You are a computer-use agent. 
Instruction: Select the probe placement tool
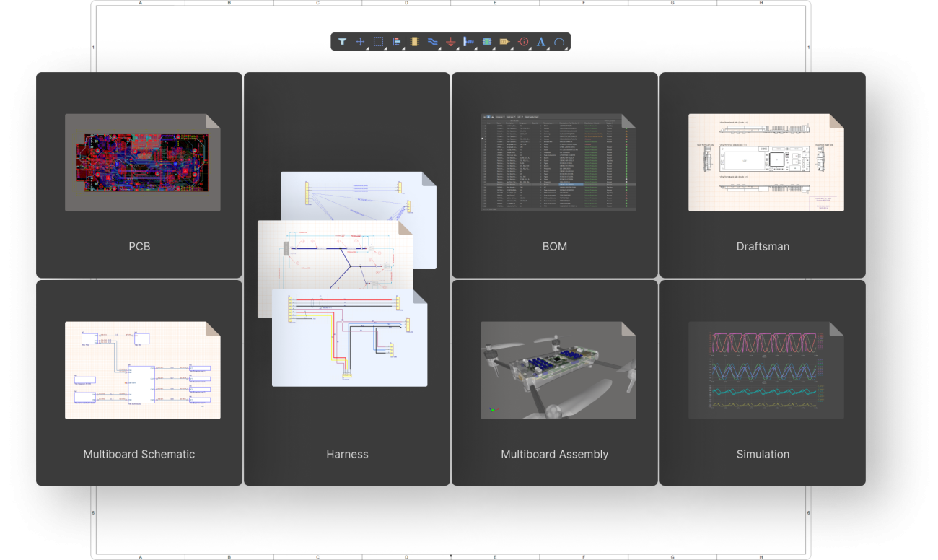tap(468, 42)
